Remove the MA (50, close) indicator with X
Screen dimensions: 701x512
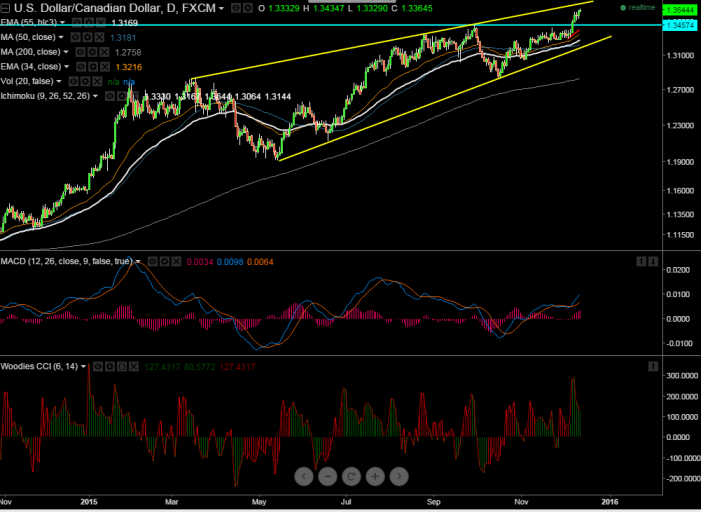(x=100, y=38)
